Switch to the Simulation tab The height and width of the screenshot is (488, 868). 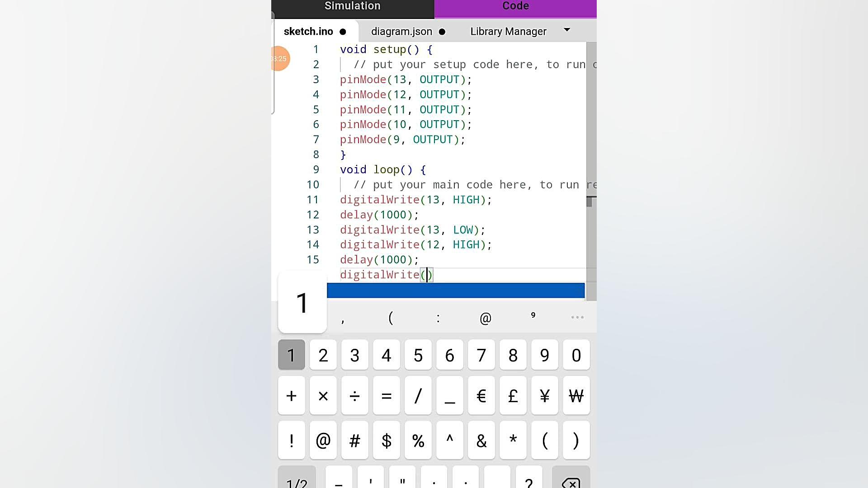tap(352, 6)
